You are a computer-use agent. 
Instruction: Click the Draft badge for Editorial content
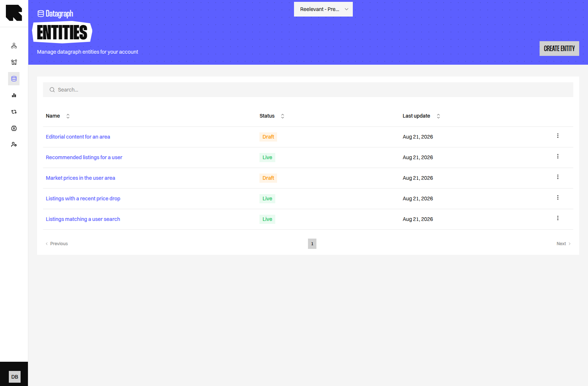pyautogui.click(x=268, y=137)
